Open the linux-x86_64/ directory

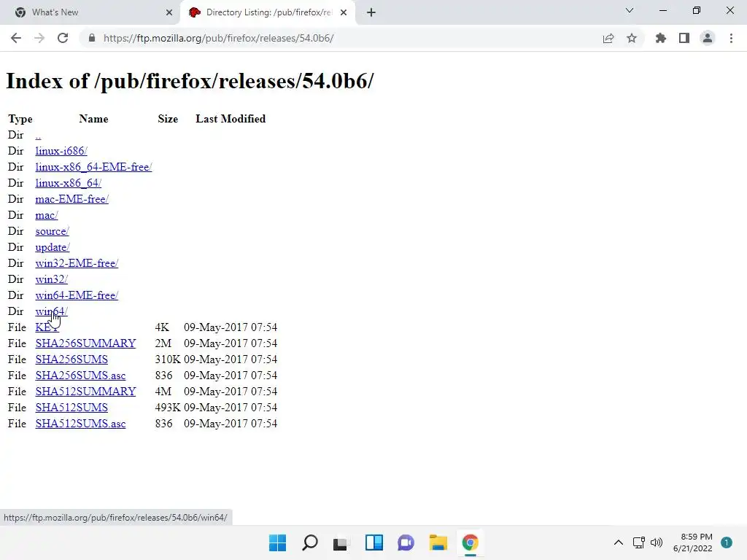coord(68,183)
